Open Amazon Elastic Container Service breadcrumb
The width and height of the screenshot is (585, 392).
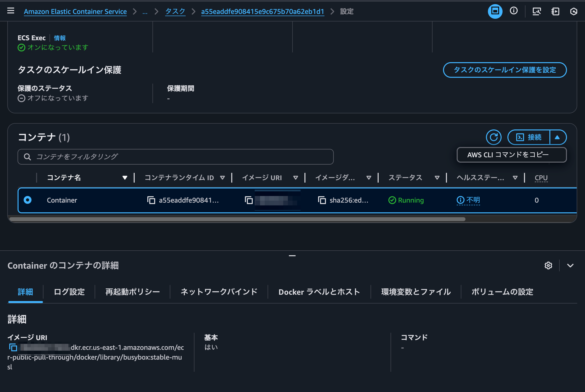(75, 11)
